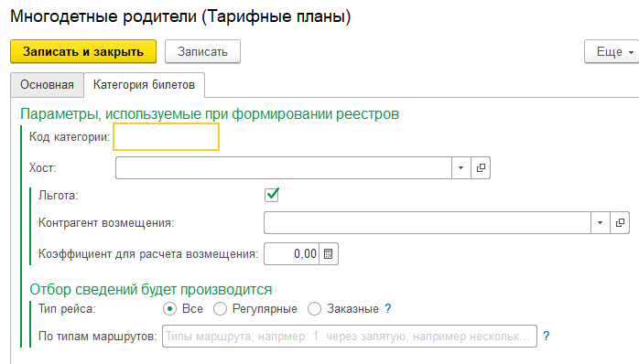The image size is (639, 364).
Task: Switch to the Основная tab
Action: 47,85
